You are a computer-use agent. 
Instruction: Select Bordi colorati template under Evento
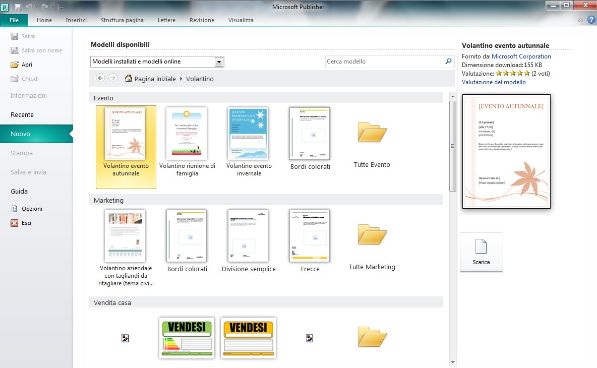pyautogui.click(x=310, y=139)
